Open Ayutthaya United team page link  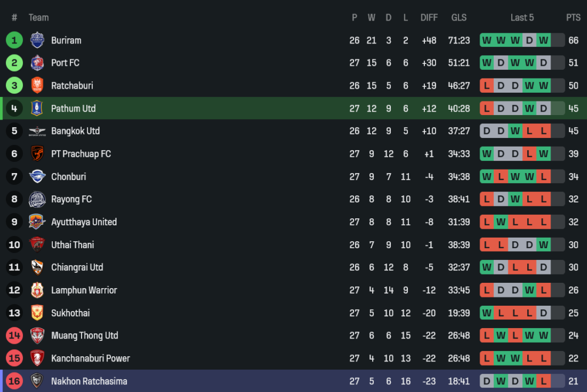pyautogui.click(x=84, y=222)
